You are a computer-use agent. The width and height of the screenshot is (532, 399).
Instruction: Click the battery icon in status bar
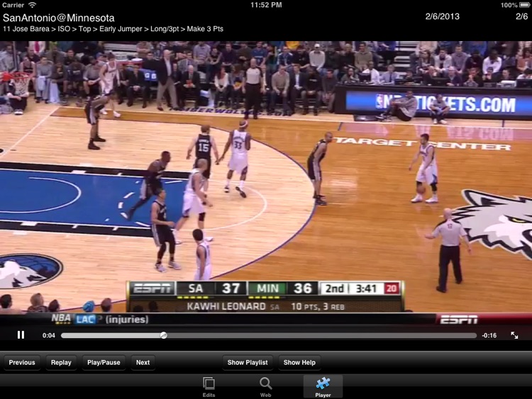click(524, 5)
